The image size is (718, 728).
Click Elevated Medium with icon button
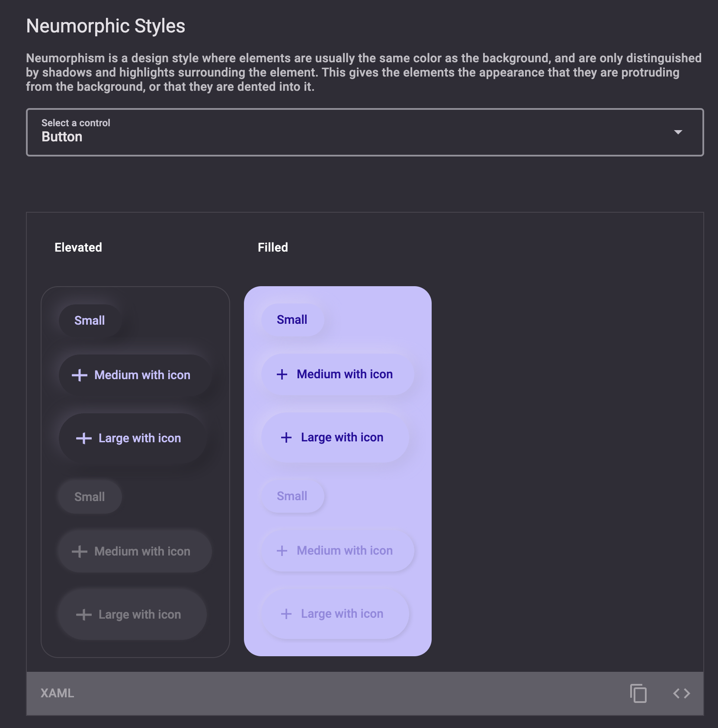[135, 375]
